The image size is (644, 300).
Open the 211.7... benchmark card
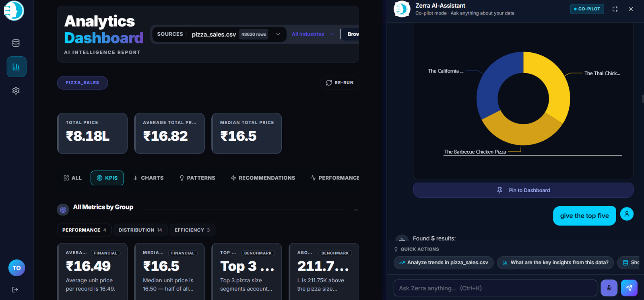tap(324, 271)
